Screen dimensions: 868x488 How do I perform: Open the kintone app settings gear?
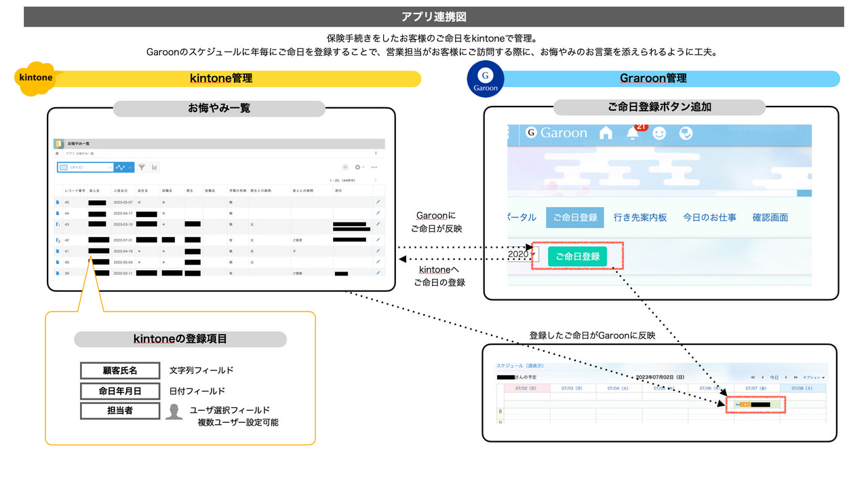point(358,167)
